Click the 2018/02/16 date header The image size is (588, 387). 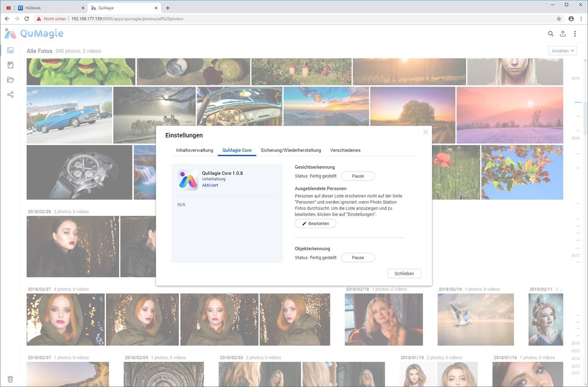tap(450, 289)
